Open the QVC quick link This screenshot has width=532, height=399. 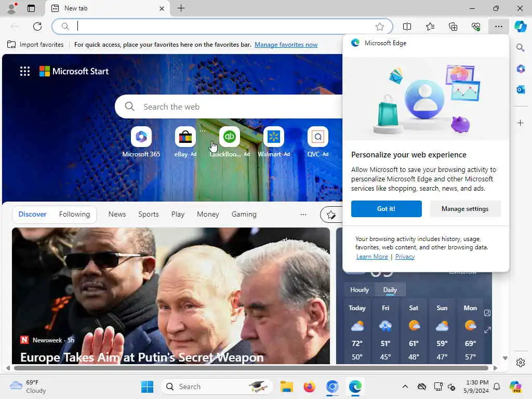pyautogui.click(x=318, y=142)
